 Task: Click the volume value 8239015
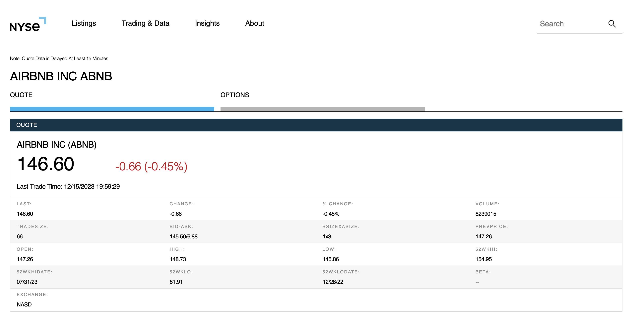point(485,214)
